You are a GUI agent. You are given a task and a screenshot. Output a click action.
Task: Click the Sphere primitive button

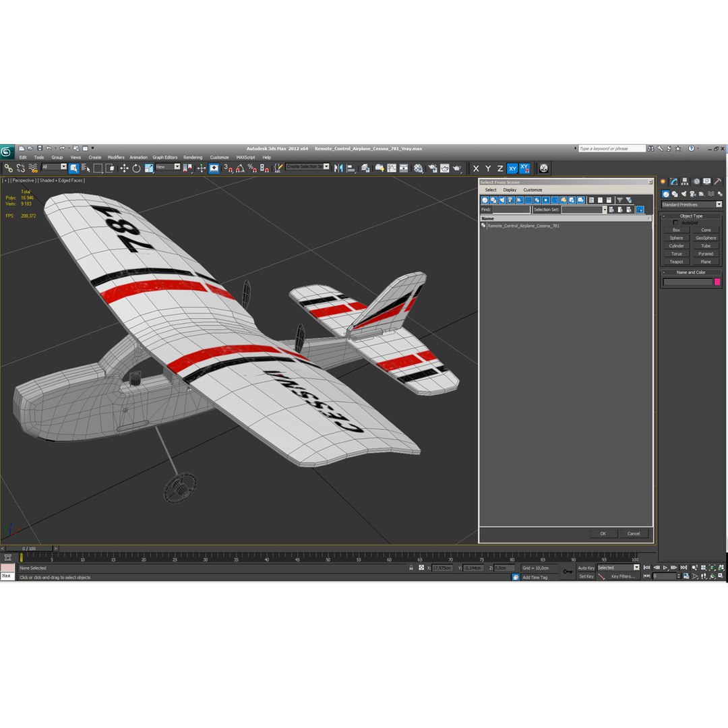676,238
